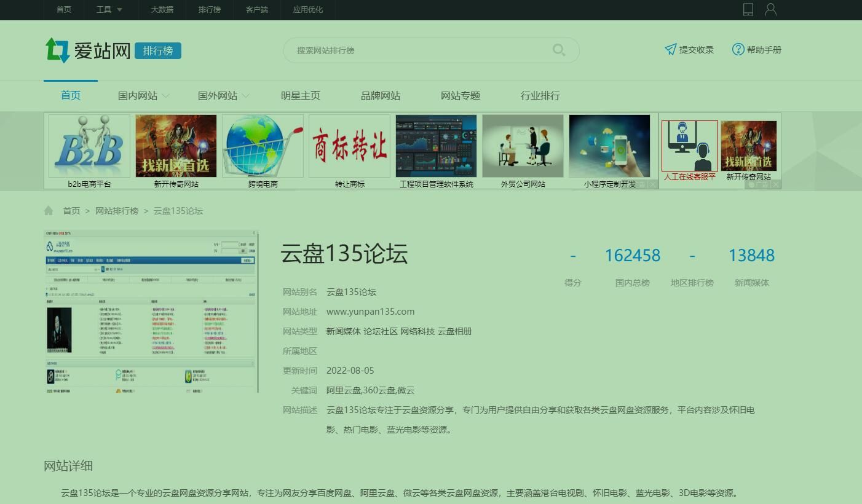Screen dimensions: 862x504
Task: Open the 帮助手册 link
Action: pos(764,50)
